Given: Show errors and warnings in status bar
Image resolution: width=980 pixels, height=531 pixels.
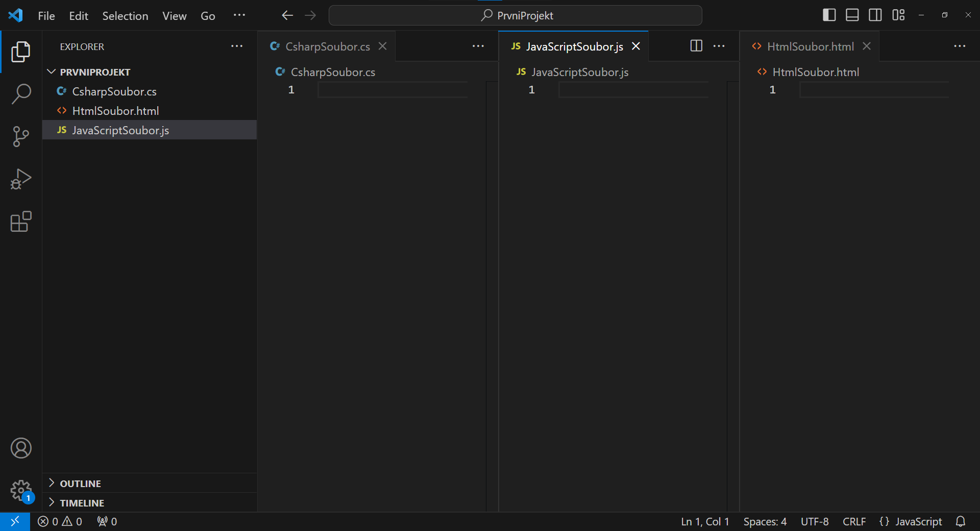Looking at the screenshot, I should tap(60, 521).
